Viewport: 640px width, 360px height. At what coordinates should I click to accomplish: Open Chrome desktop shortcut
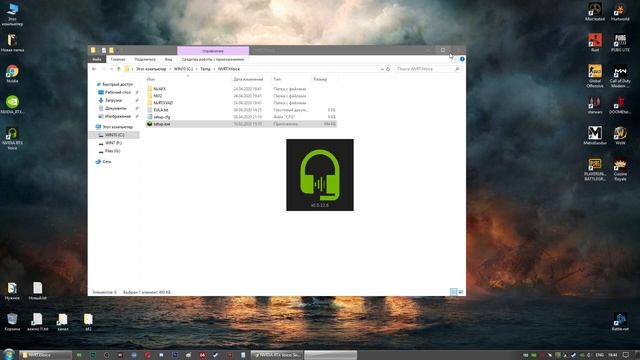[12, 74]
